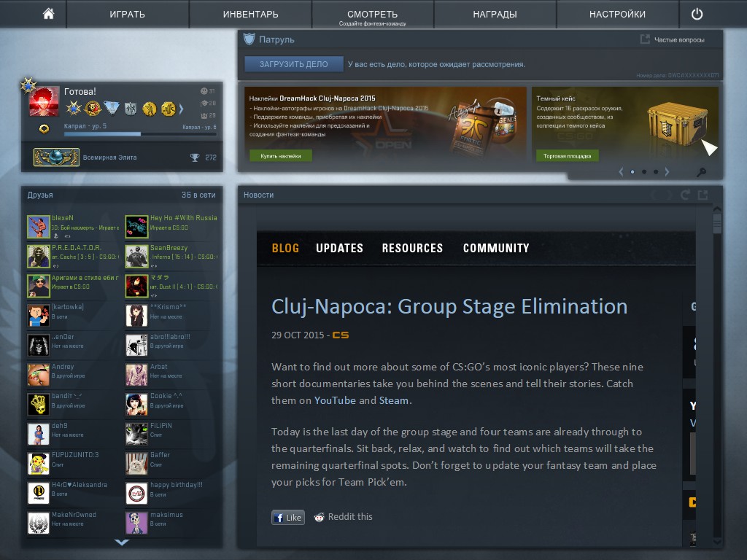The width and height of the screenshot is (747, 560).
Task: Select the third banner page dot
Action: point(656,172)
